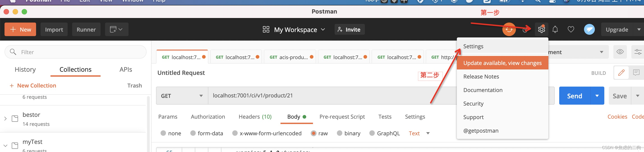The image size is (644, 152).
Task: Open the notifications bell icon
Action: 555,30
